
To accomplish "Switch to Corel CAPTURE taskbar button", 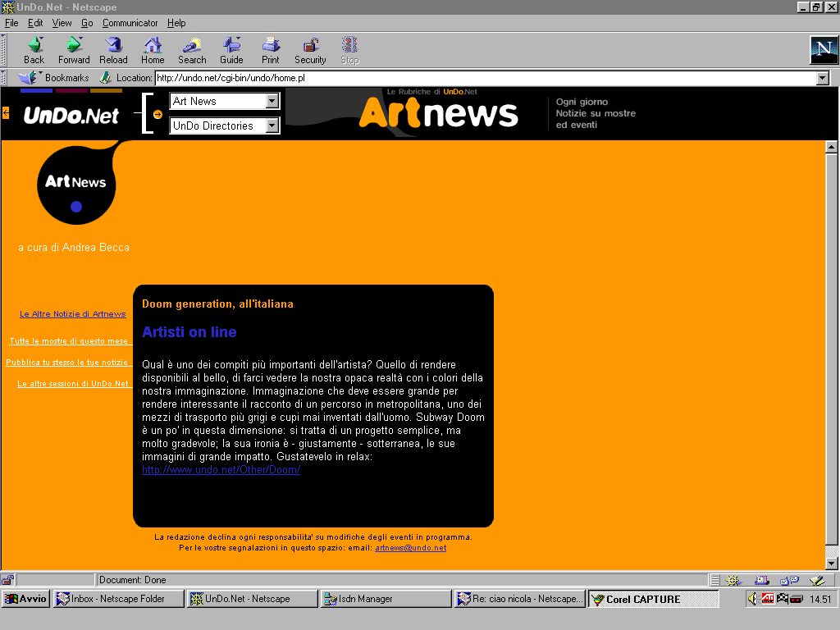I will (654, 599).
